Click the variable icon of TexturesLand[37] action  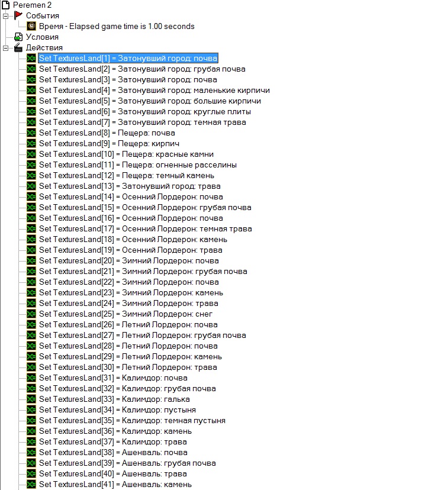coord(31,441)
